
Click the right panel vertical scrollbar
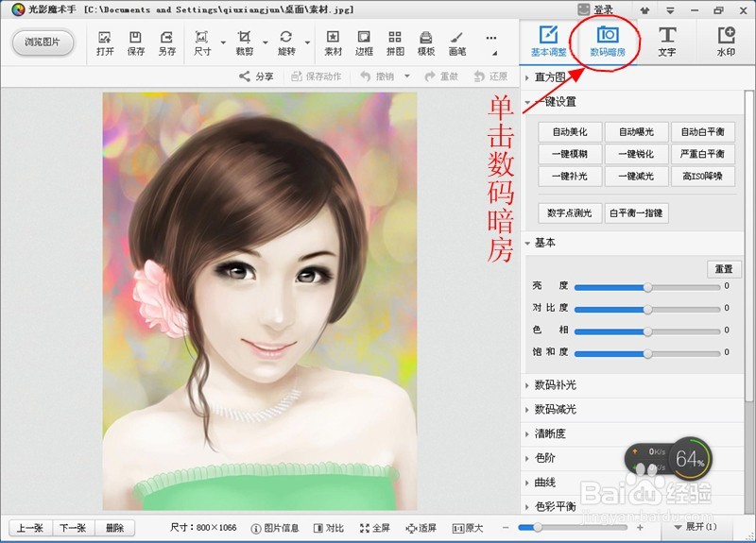pyautogui.click(x=748, y=246)
